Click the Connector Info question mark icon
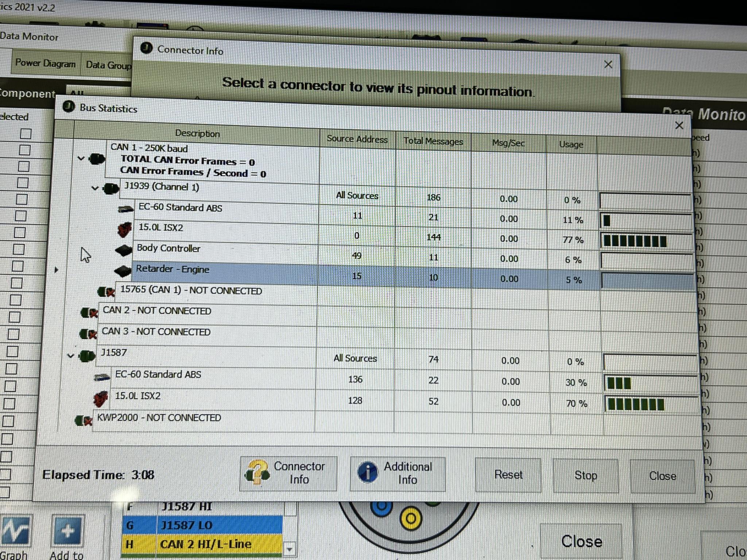 point(258,472)
